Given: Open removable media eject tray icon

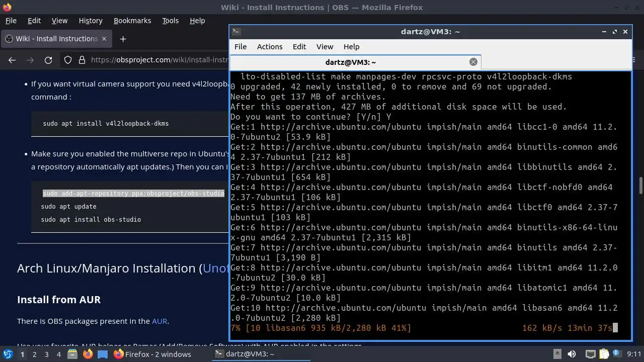Looking at the screenshot, I should [x=557, y=354].
